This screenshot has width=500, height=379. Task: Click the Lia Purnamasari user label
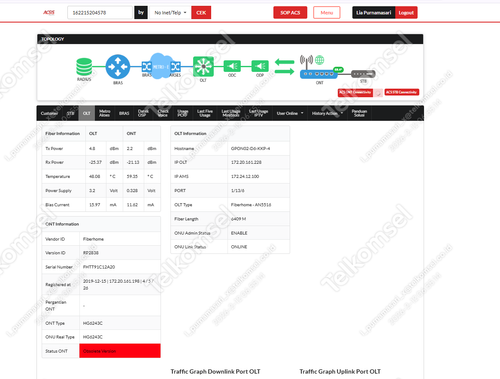(x=374, y=13)
